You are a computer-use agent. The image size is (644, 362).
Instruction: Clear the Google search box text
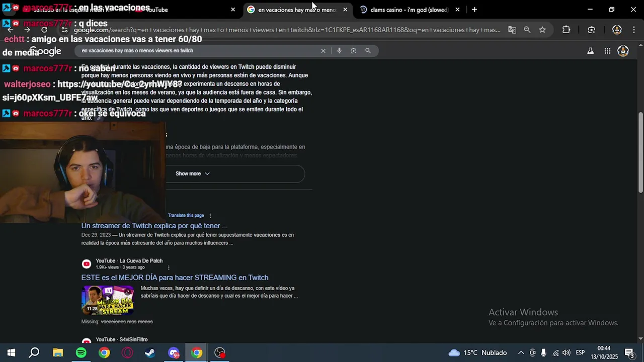[x=323, y=51]
